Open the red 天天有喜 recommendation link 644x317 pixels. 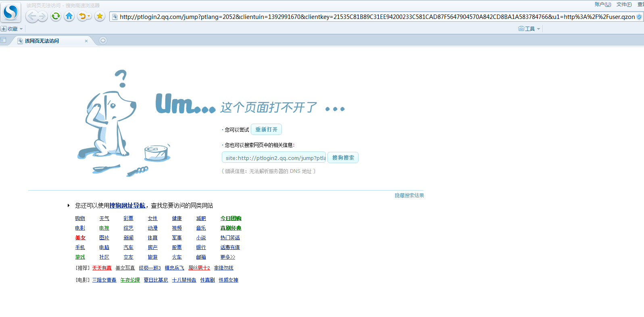coord(102,268)
